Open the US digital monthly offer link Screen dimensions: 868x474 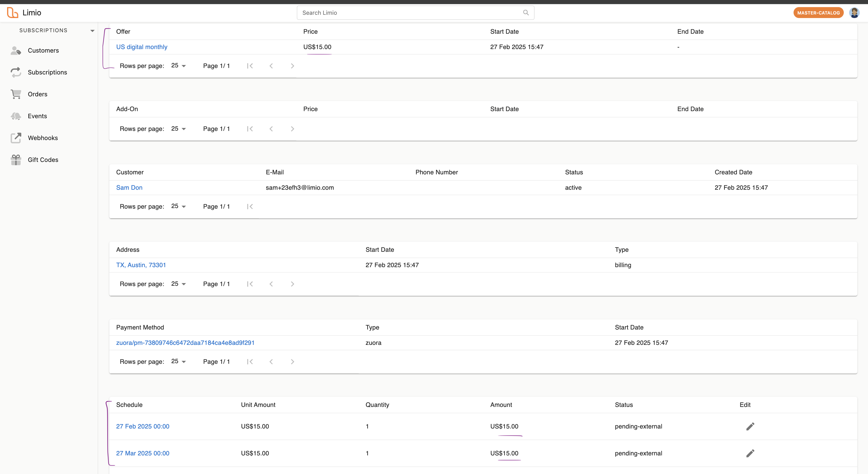[x=142, y=47]
